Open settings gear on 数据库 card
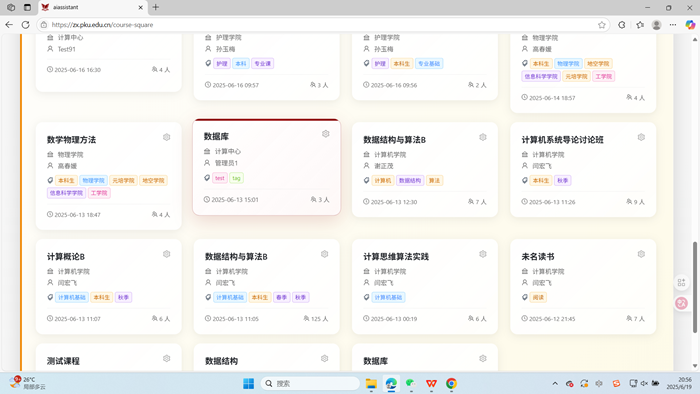This screenshot has height=394, width=700. click(x=325, y=134)
